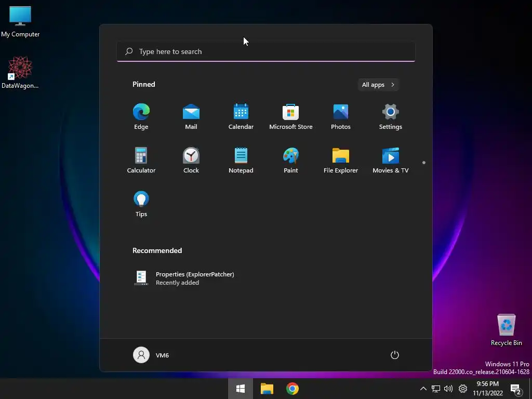Expand the All apps list
532x399 pixels.
[x=378, y=85]
